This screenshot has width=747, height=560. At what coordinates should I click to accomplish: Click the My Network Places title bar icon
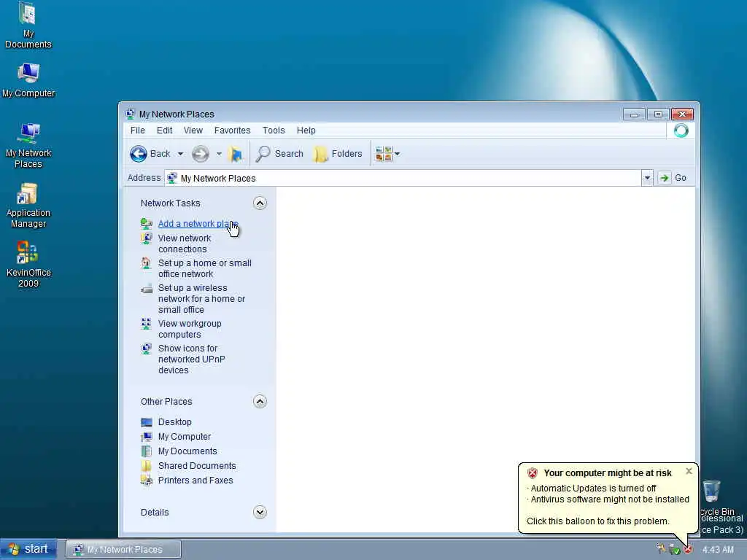pos(130,114)
